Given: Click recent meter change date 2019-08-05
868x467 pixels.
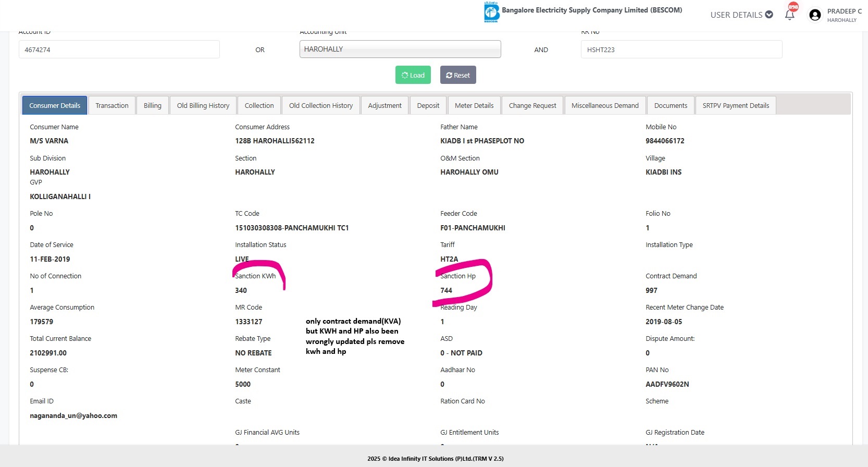Looking at the screenshot, I should [x=664, y=322].
